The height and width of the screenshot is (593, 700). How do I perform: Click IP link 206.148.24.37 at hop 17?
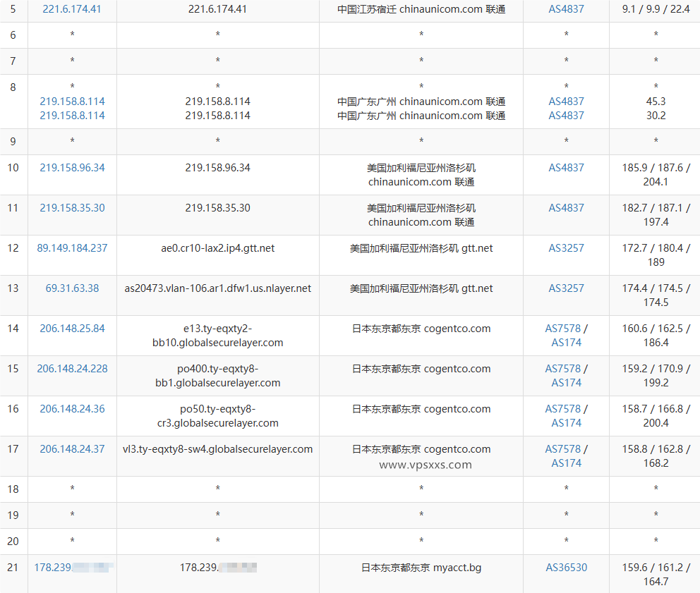tap(71, 448)
